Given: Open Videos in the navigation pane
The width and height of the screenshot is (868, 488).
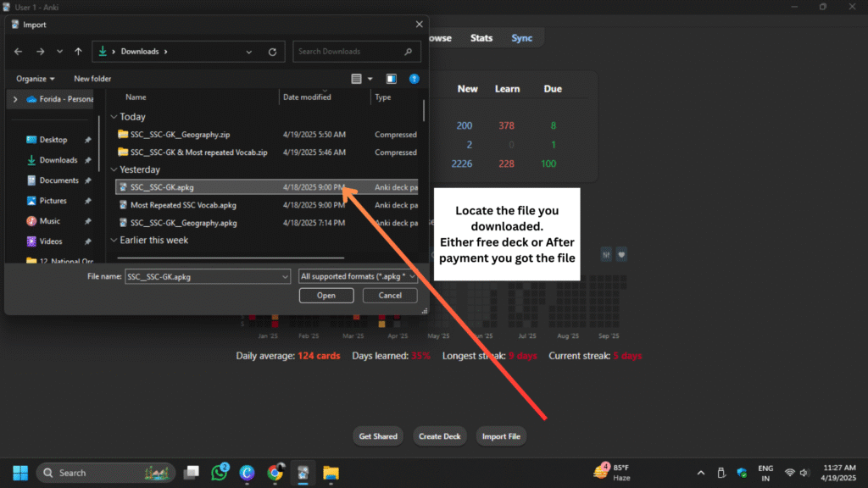Looking at the screenshot, I should pyautogui.click(x=50, y=241).
